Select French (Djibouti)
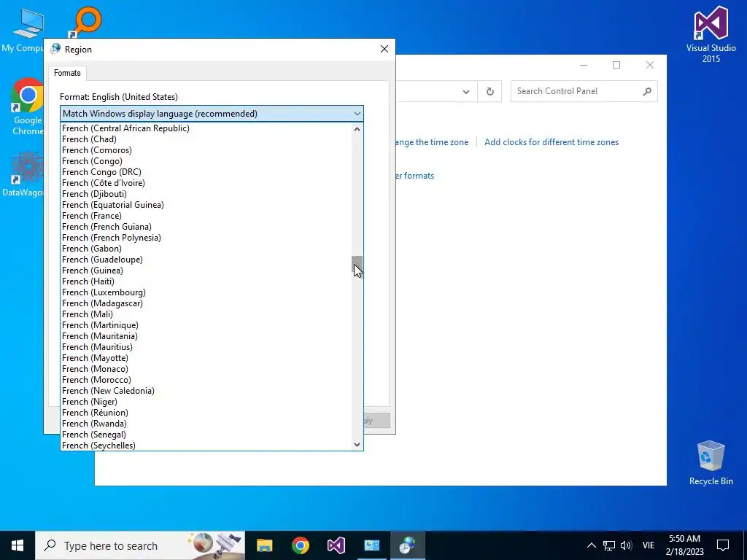Screen dimensions: 747x560 tap(206, 194)
